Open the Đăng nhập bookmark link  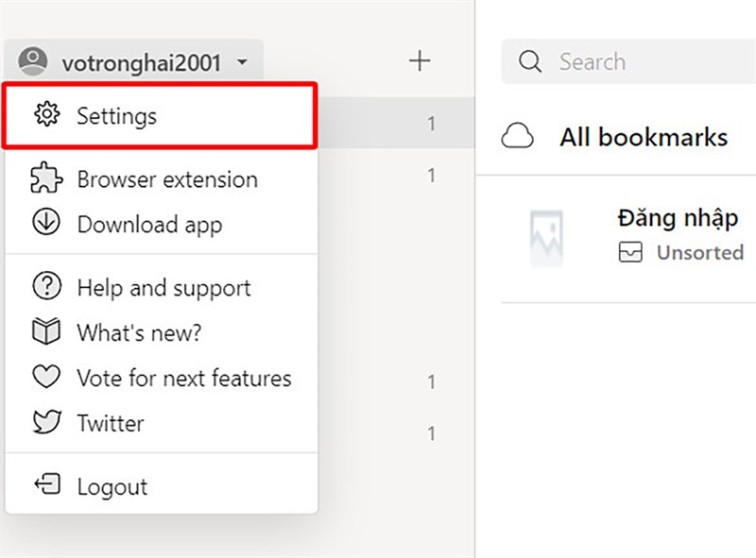coord(677,218)
